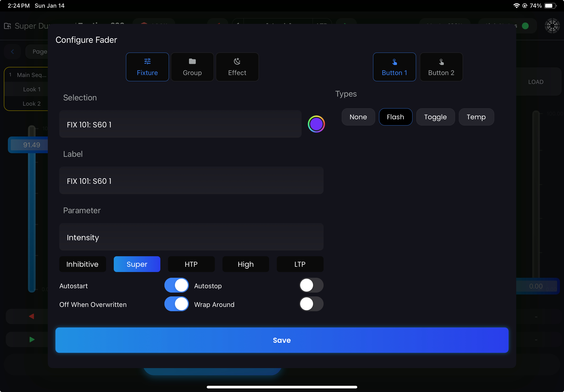This screenshot has height=392, width=564.
Task: Select the Effect tab icon
Action: coord(237,61)
